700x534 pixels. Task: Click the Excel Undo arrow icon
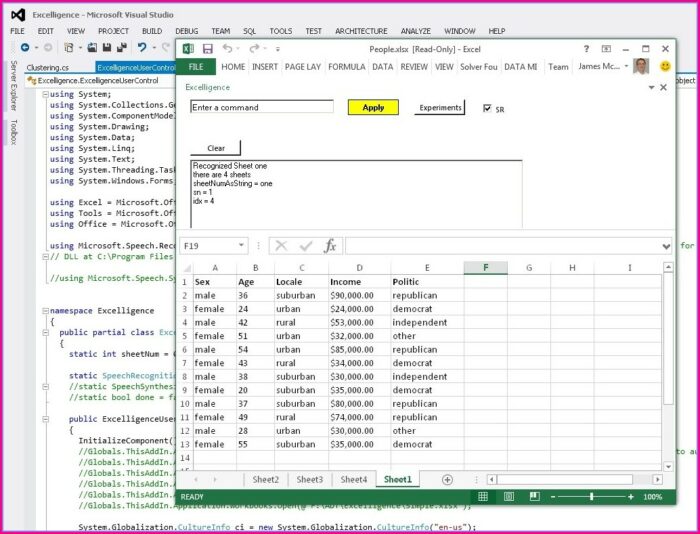click(x=227, y=49)
